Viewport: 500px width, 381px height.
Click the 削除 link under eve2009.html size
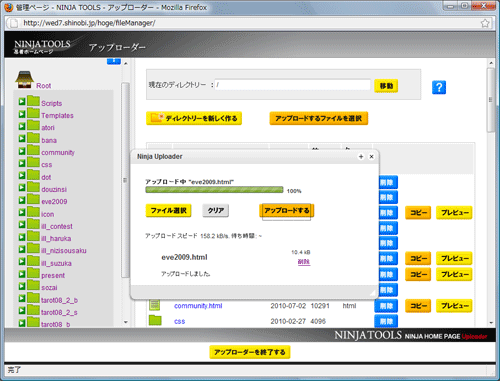(304, 262)
